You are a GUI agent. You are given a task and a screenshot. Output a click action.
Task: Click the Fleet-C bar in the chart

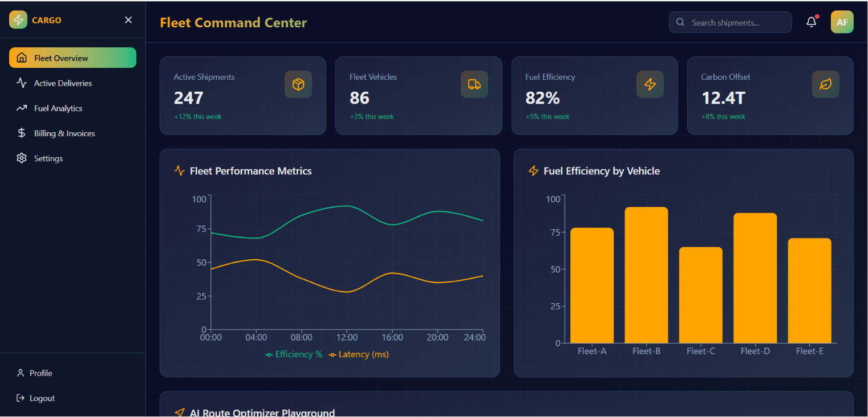pos(700,295)
